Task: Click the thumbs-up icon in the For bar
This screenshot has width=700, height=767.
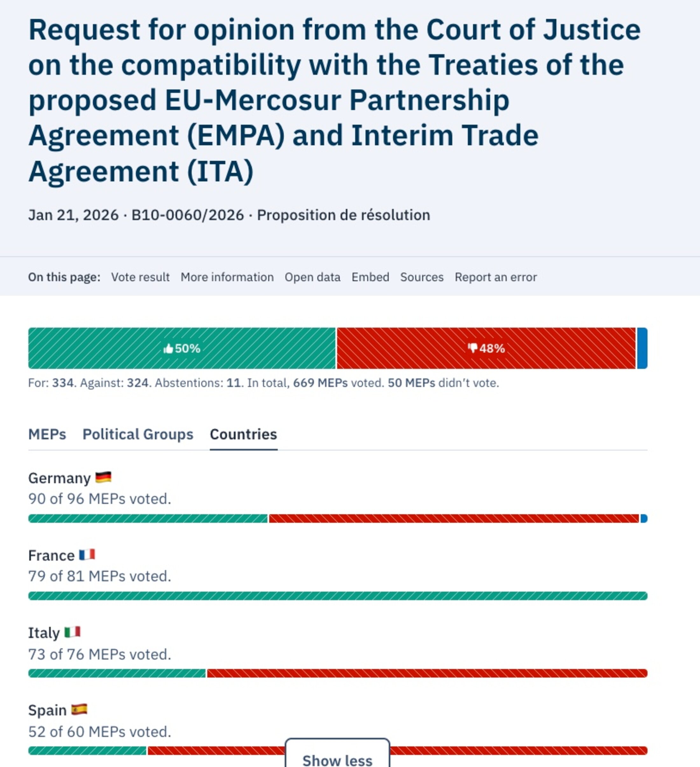Action: tap(168, 348)
